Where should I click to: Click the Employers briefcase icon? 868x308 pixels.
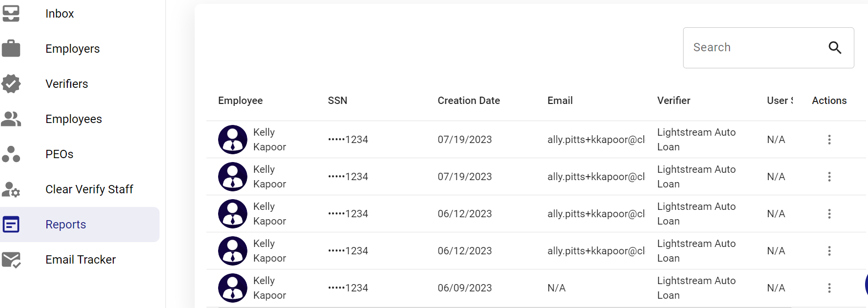tap(11, 48)
